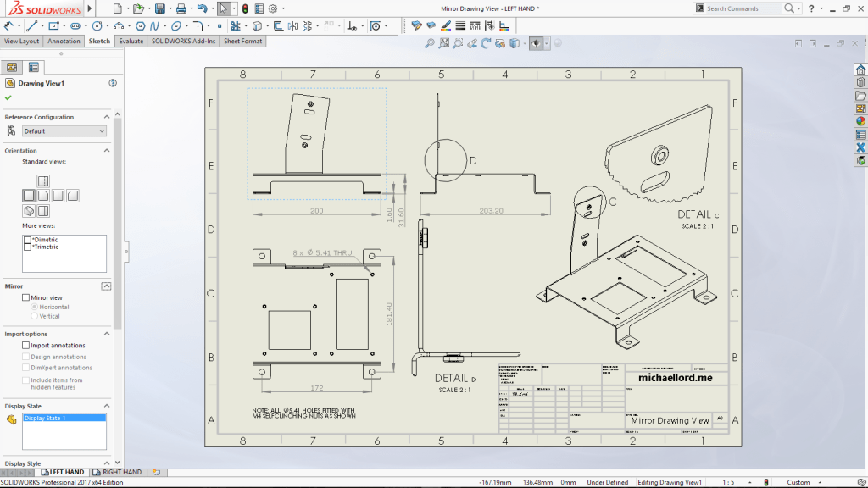Enable the Import annotations checkbox
This screenshot has height=488, width=868.
tap(25, 345)
